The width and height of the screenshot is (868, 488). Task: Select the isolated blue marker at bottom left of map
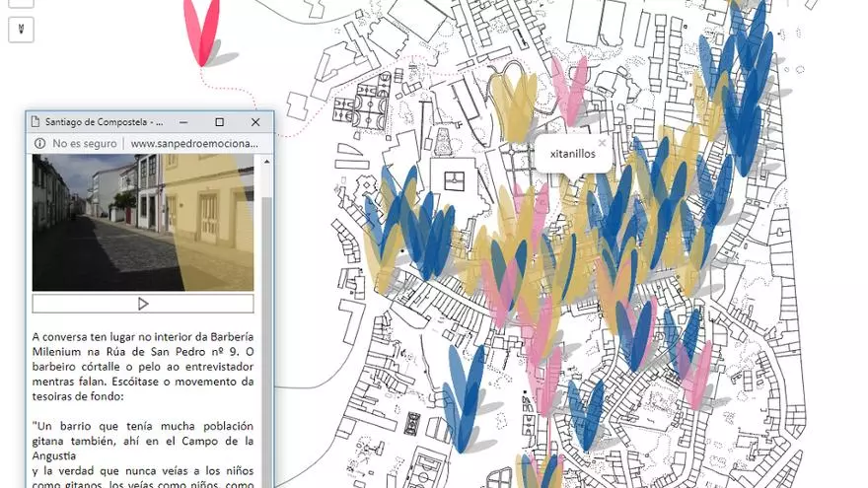coord(462,394)
